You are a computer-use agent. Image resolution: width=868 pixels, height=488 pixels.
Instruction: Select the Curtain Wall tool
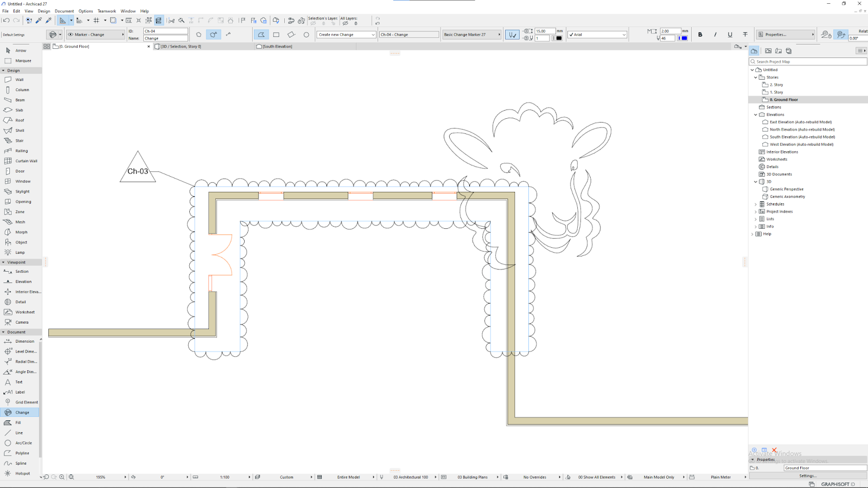(21, 161)
